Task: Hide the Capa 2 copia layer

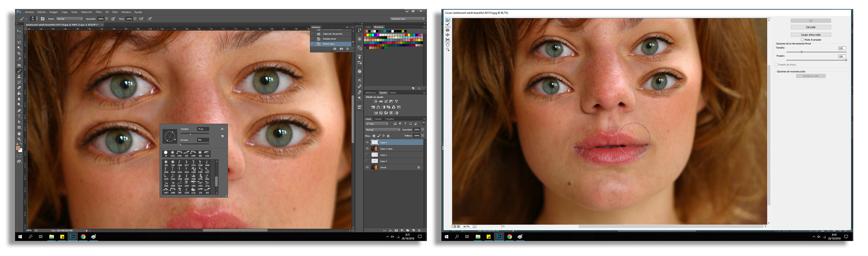Action: point(367,148)
